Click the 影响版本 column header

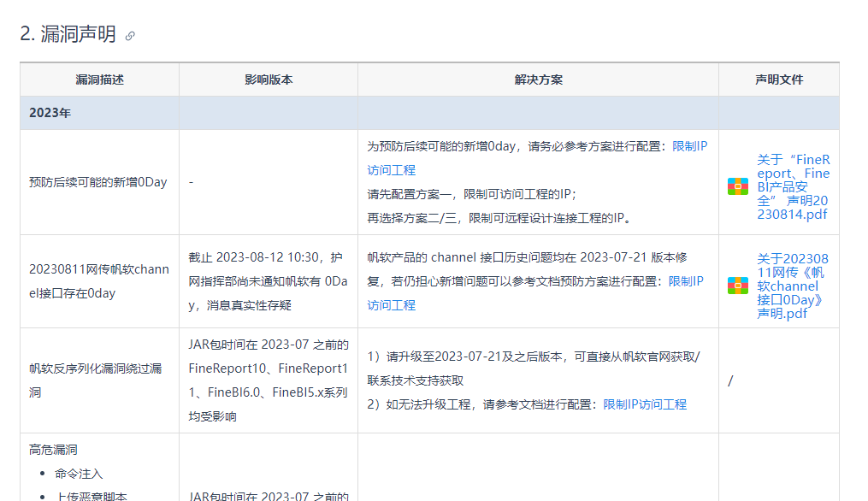(x=269, y=80)
